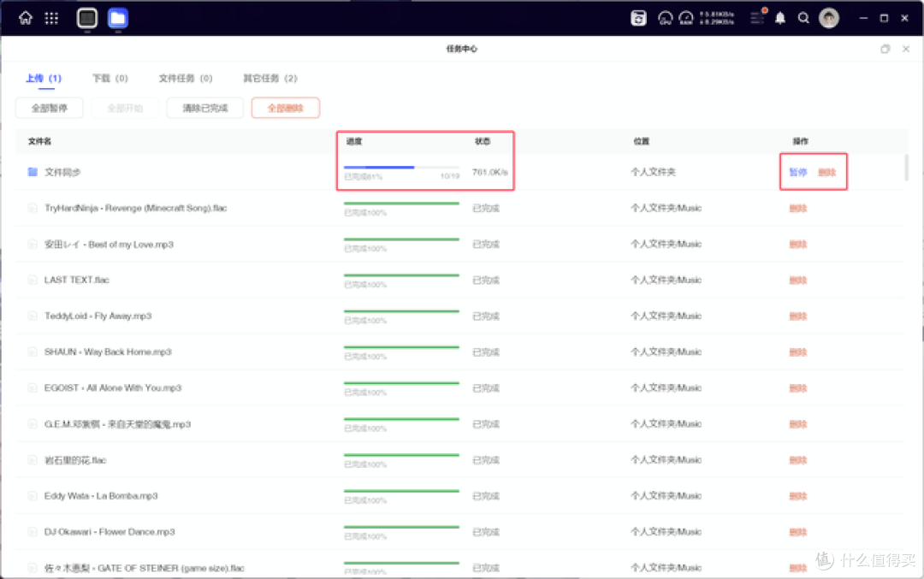Click the 已完成 status of Eddy Wata - La Bomba.mp3
Image resolution: width=924 pixels, height=579 pixels.
pyautogui.click(x=486, y=496)
